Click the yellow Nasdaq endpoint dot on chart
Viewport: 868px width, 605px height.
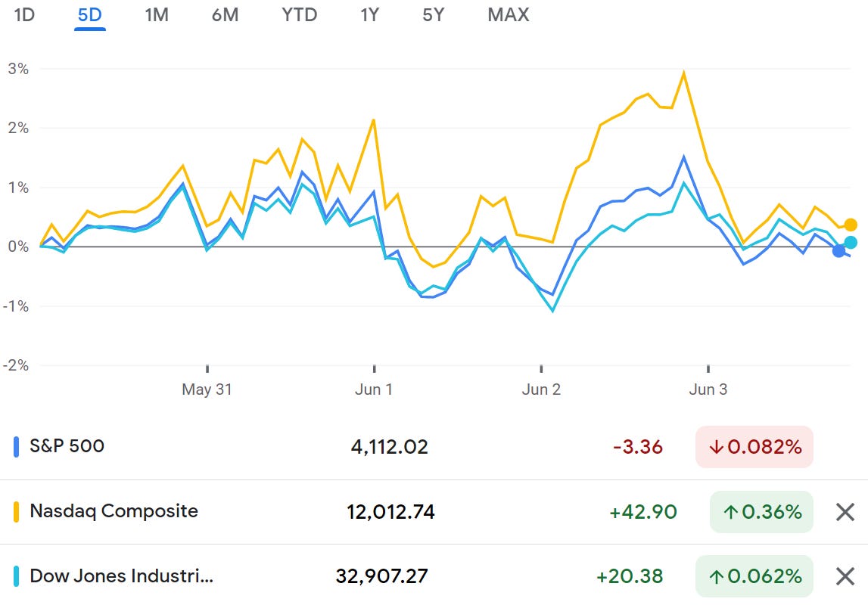pos(851,225)
